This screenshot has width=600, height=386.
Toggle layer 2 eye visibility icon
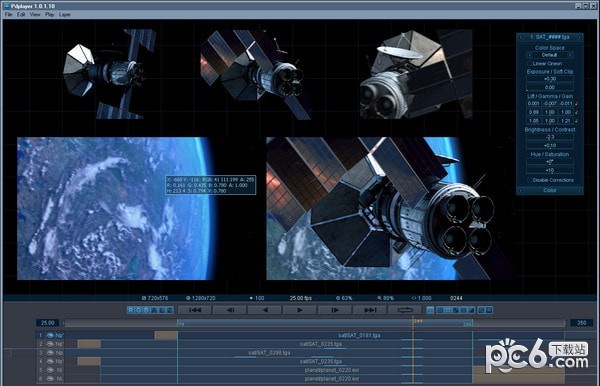(x=50, y=344)
